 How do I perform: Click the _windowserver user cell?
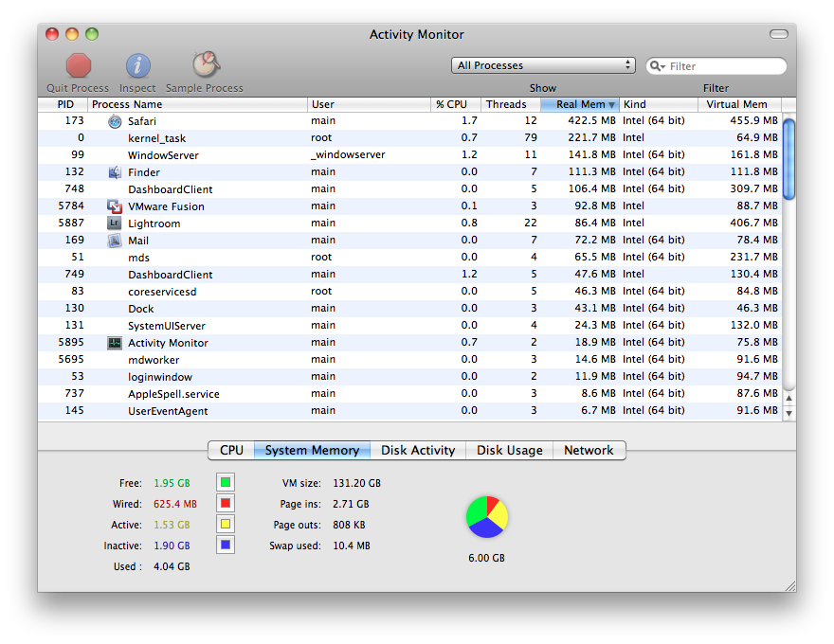point(348,154)
